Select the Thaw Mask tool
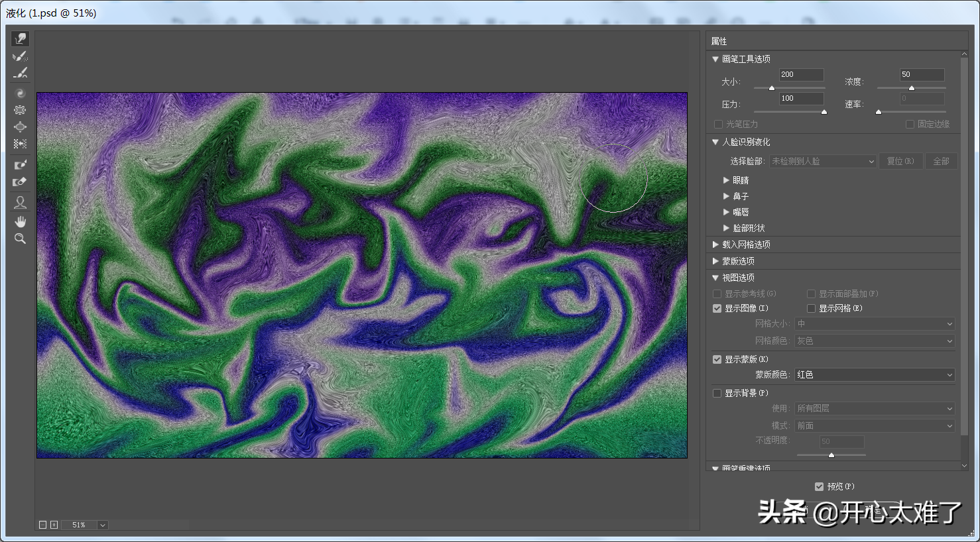Viewport: 980px width, 542px height. pos(20,182)
